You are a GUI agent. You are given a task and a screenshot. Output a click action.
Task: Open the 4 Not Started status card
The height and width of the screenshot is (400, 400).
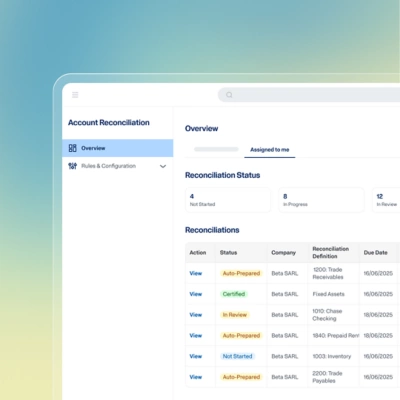[x=228, y=200]
